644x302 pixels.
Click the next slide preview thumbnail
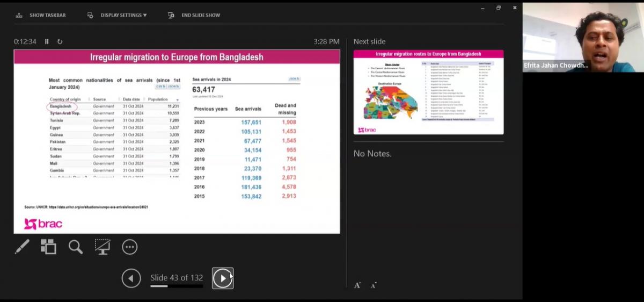428,92
